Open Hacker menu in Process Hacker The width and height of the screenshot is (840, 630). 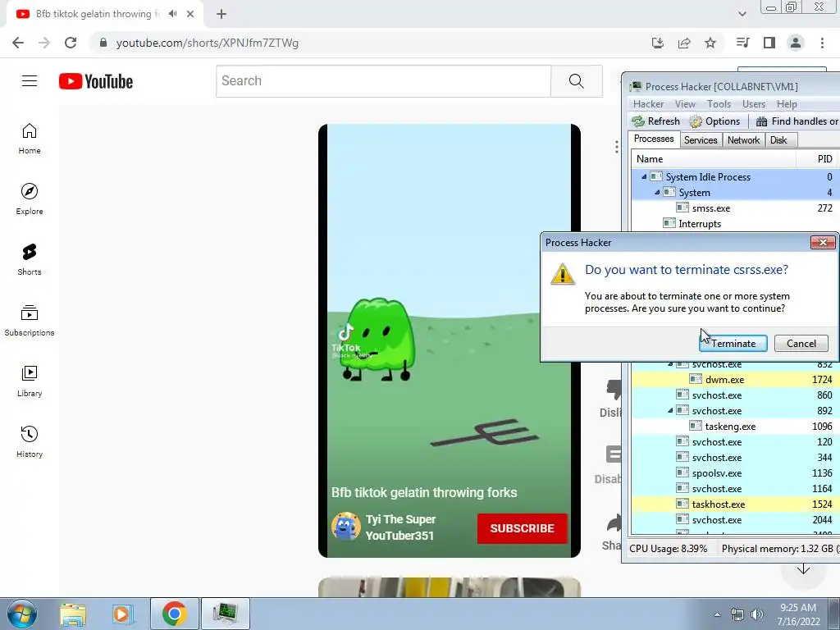pyautogui.click(x=648, y=104)
